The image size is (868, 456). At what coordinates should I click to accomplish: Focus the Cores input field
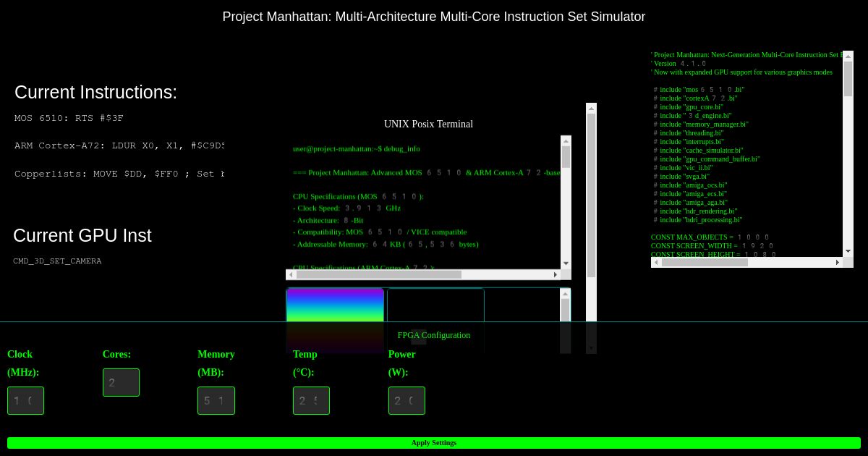point(121,382)
